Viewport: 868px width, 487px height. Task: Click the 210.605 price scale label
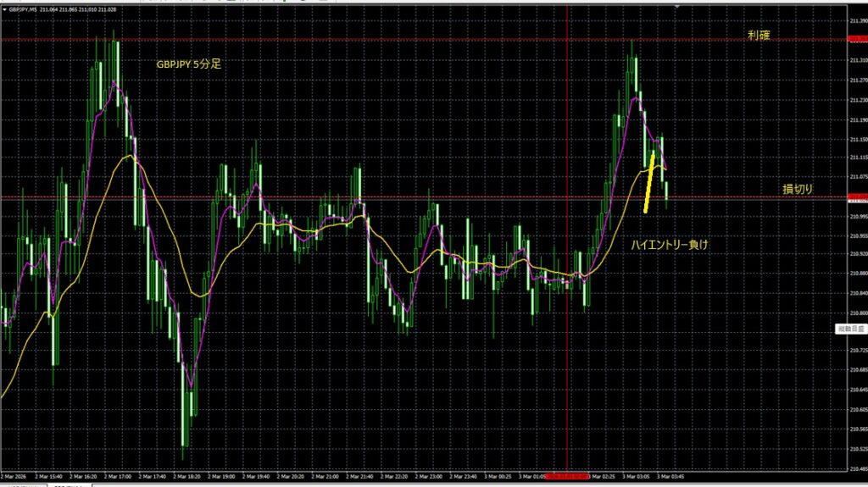point(858,410)
